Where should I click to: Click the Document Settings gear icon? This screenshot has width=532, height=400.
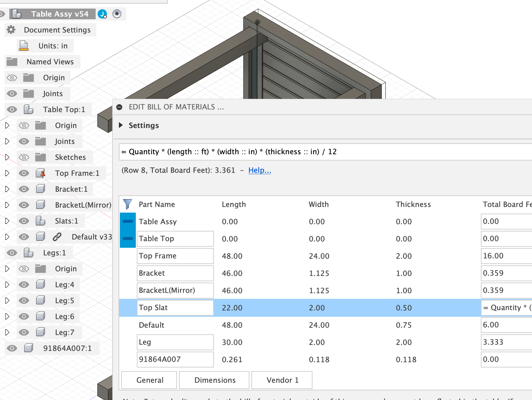11,30
